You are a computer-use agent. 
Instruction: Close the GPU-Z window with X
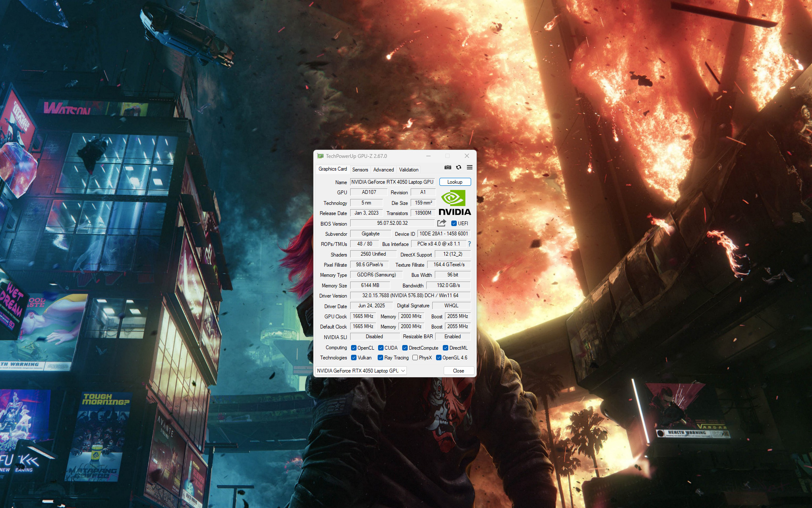467,156
